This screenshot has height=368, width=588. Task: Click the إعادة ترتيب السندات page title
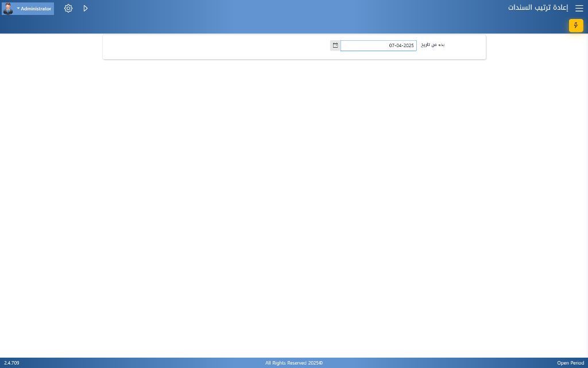[537, 8]
